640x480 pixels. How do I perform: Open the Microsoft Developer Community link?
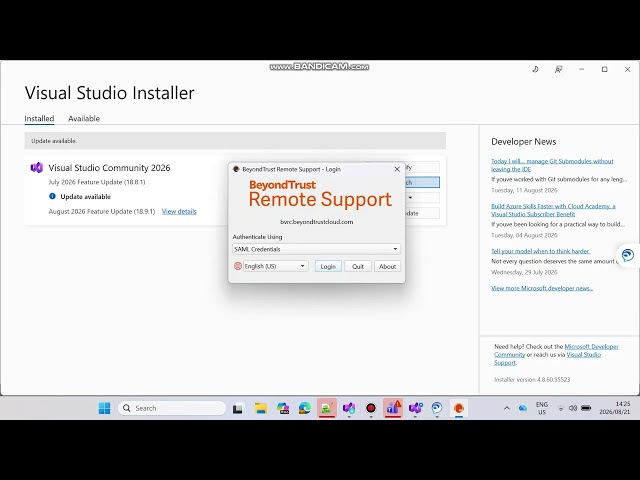[556, 351]
